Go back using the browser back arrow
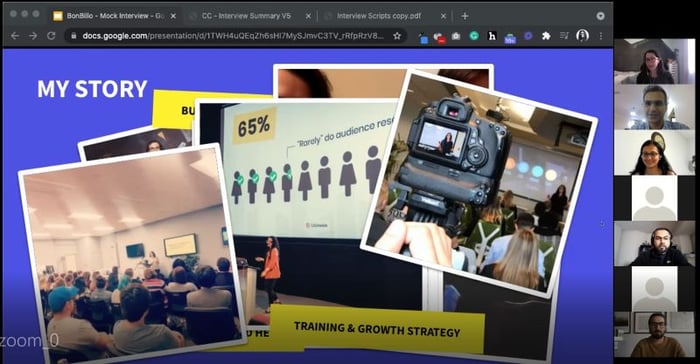Image resolution: width=700 pixels, height=364 pixels. [15, 36]
